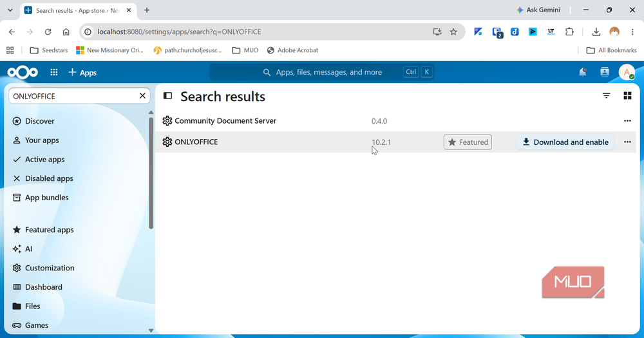
Task: Click the Your apps person icon
Action: pos(17,140)
